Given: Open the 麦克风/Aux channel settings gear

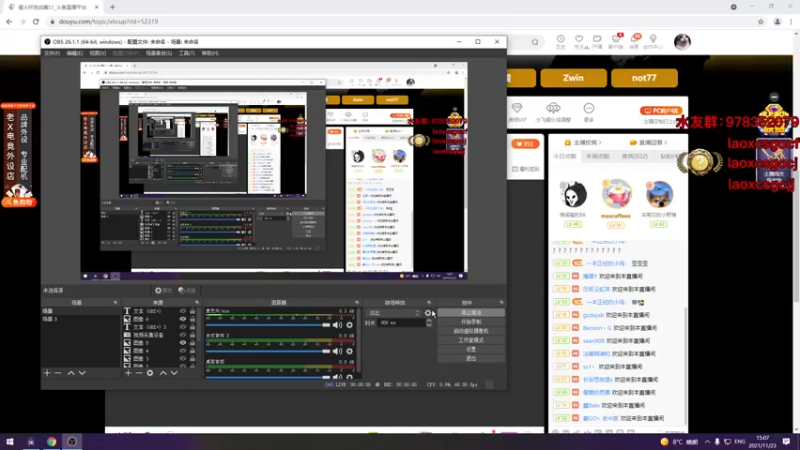Looking at the screenshot, I should pos(349,325).
